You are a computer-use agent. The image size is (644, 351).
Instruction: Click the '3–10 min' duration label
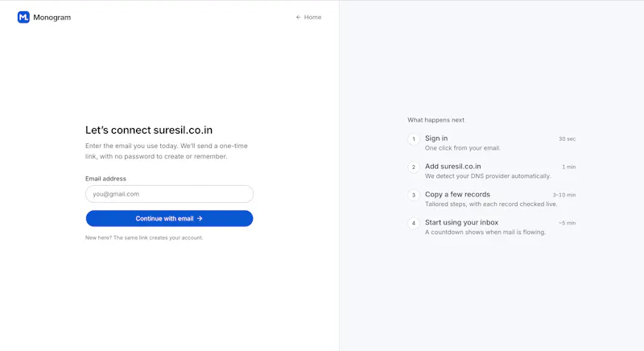click(564, 195)
